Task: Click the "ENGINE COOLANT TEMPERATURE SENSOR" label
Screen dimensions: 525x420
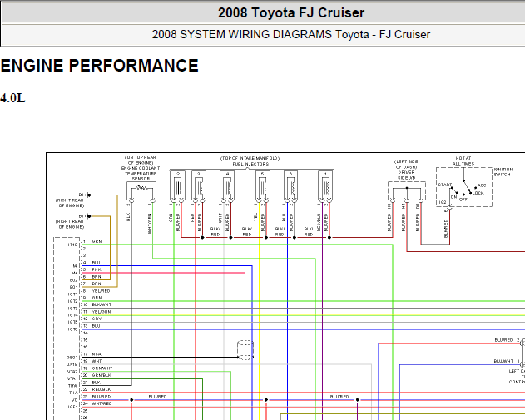Action: pos(141,173)
